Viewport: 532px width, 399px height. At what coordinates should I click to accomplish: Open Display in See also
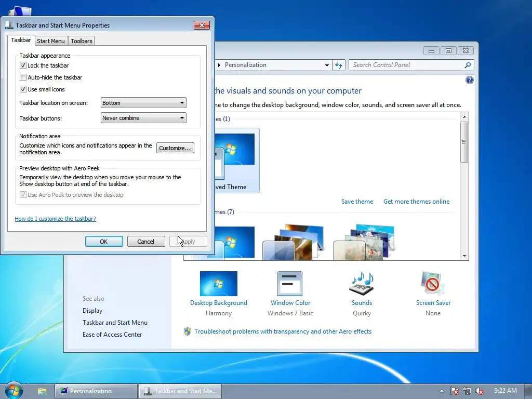(92, 311)
